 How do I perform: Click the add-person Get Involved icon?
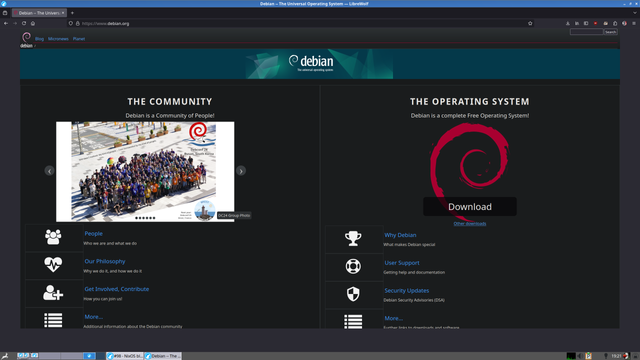tap(53, 292)
